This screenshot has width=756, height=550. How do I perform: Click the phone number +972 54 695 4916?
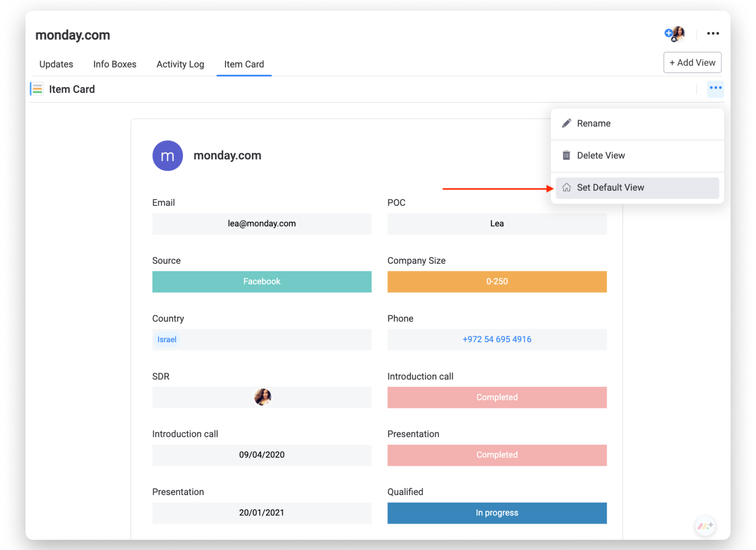coord(497,340)
